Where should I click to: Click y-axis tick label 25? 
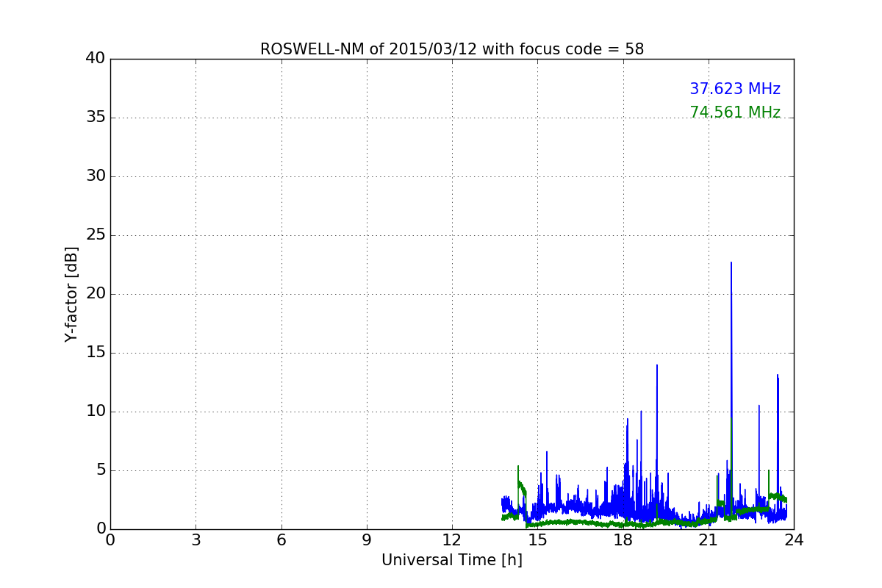coord(96,235)
